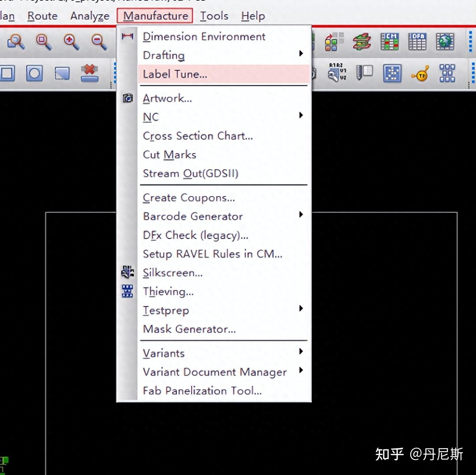Click the colored squares toolbar icon
This screenshot has height=475, width=476.
click(x=334, y=41)
